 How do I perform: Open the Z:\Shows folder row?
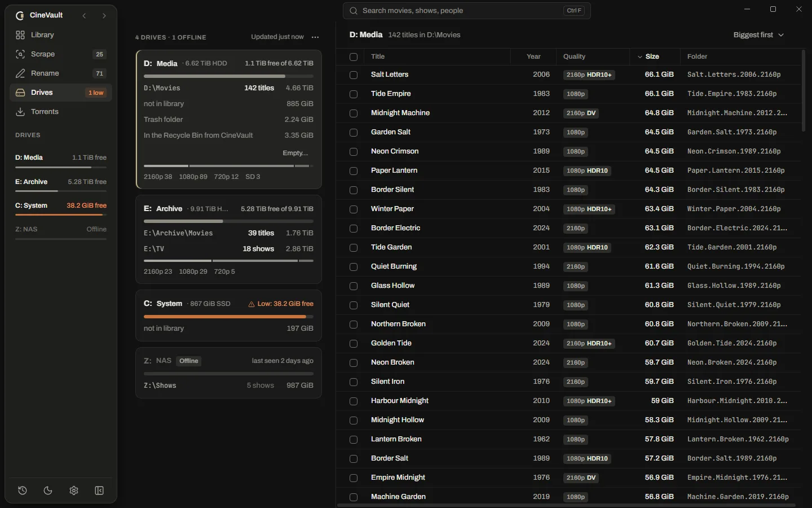(228, 386)
